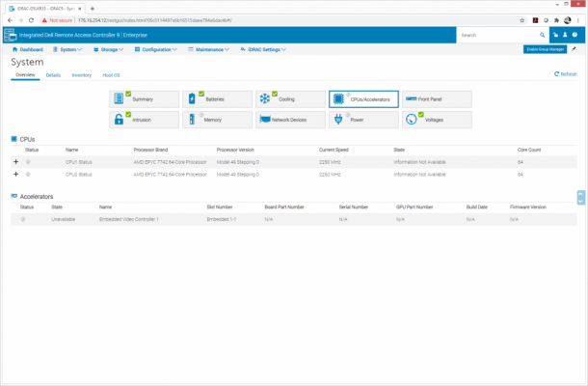
Task: Open the help question mark icon
Action: tap(575, 35)
